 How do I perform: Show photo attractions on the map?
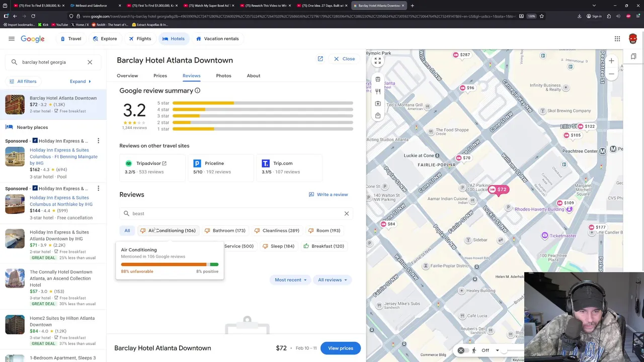click(x=377, y=104)
